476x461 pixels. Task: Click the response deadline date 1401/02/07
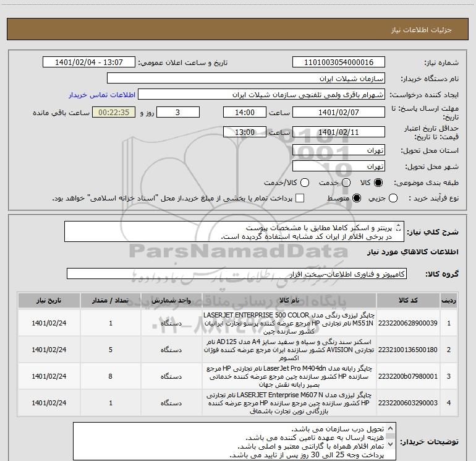(339, 112)
